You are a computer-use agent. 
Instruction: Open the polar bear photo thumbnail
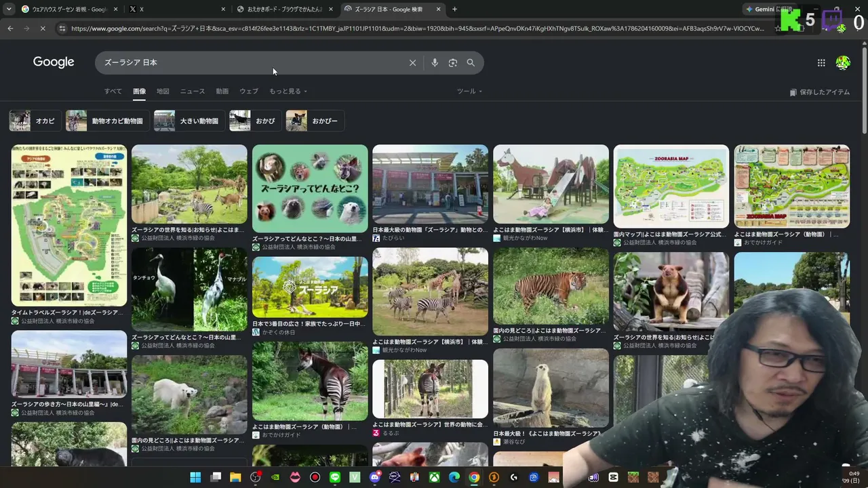coord(189,395)
